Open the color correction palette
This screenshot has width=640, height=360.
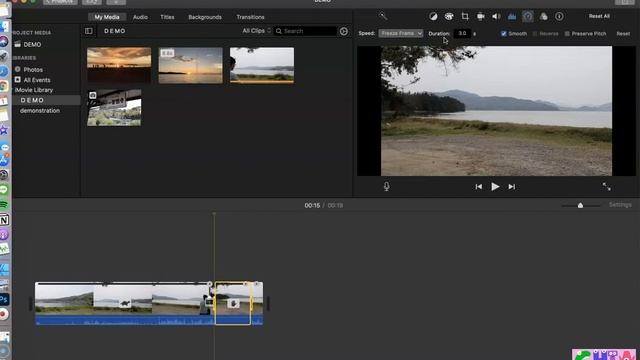449,16
